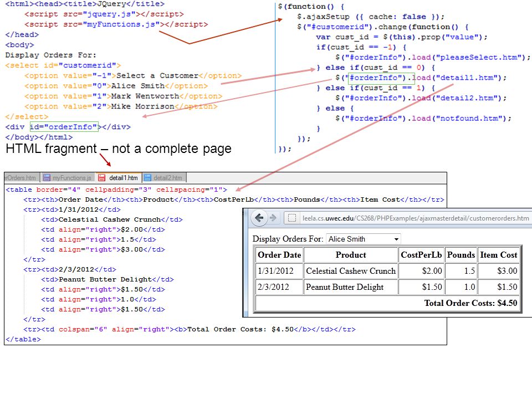Open the Alice Smith customer dropdown
The width and height of the screenshot is (532, 399).
[x=363, y=239]
